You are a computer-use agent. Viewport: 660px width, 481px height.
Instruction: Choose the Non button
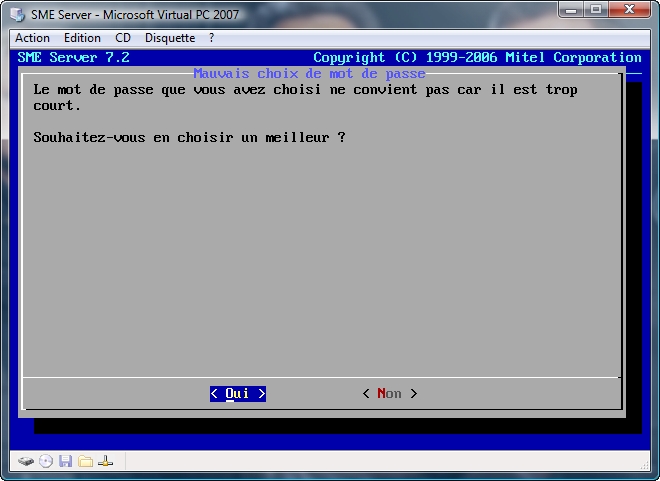(x=390, y=393)
